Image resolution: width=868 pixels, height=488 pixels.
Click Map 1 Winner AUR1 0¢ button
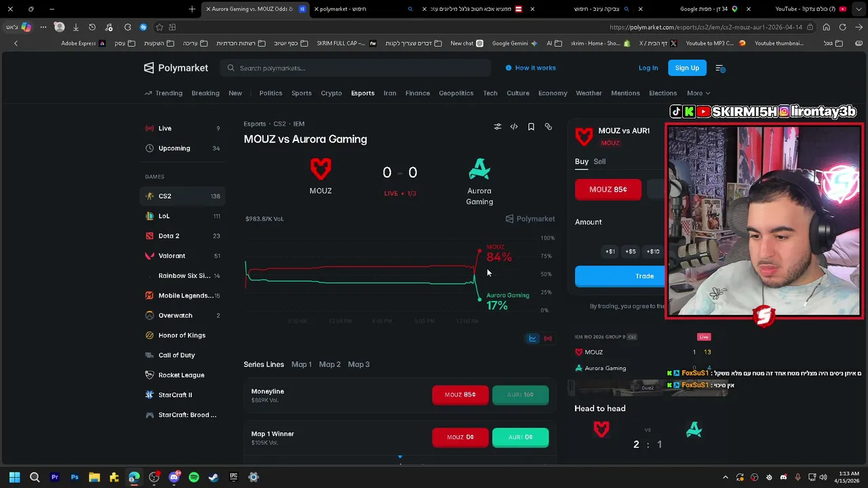(x=520, y=437)
